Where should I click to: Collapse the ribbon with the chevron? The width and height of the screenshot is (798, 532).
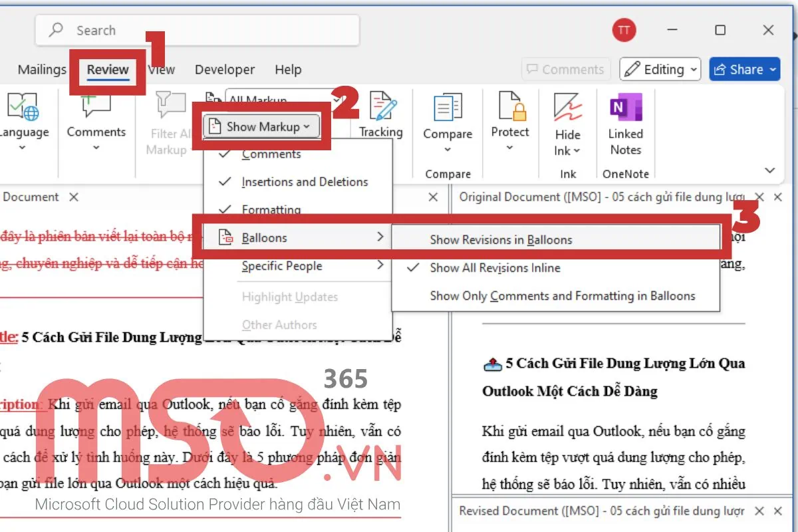point(769,170)
